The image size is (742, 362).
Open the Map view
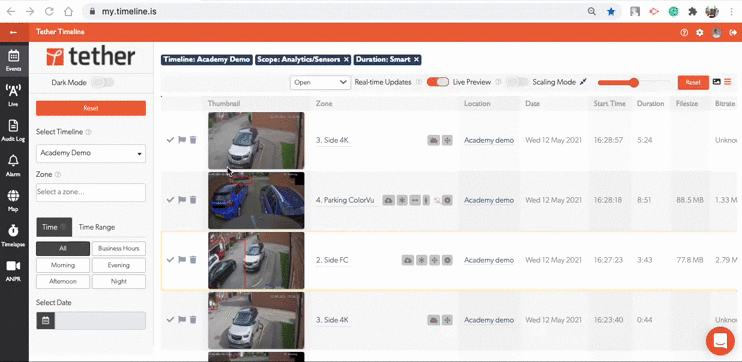14,200
